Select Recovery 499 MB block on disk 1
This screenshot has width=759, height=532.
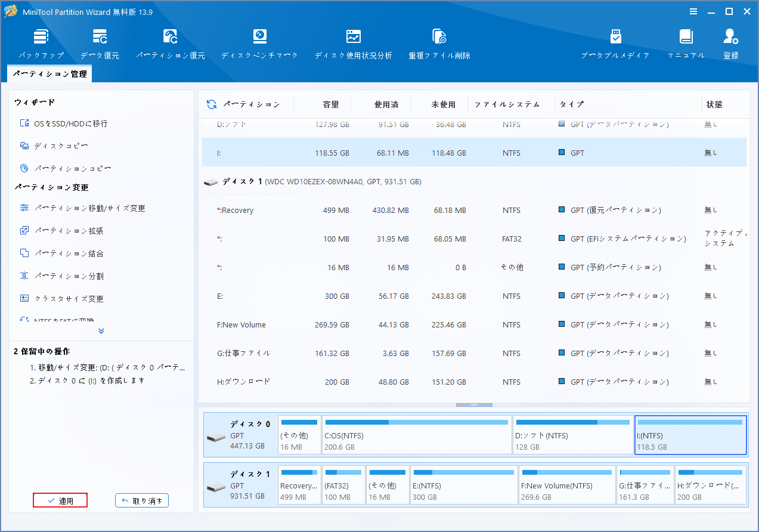pos(299,485)
